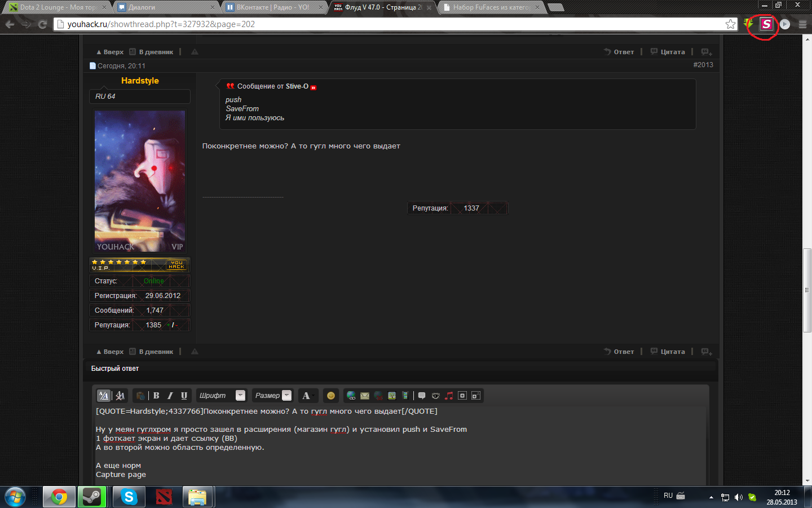Click Hardstyle's avatar image
Screen dimensions: 812x508
point(140,181)
